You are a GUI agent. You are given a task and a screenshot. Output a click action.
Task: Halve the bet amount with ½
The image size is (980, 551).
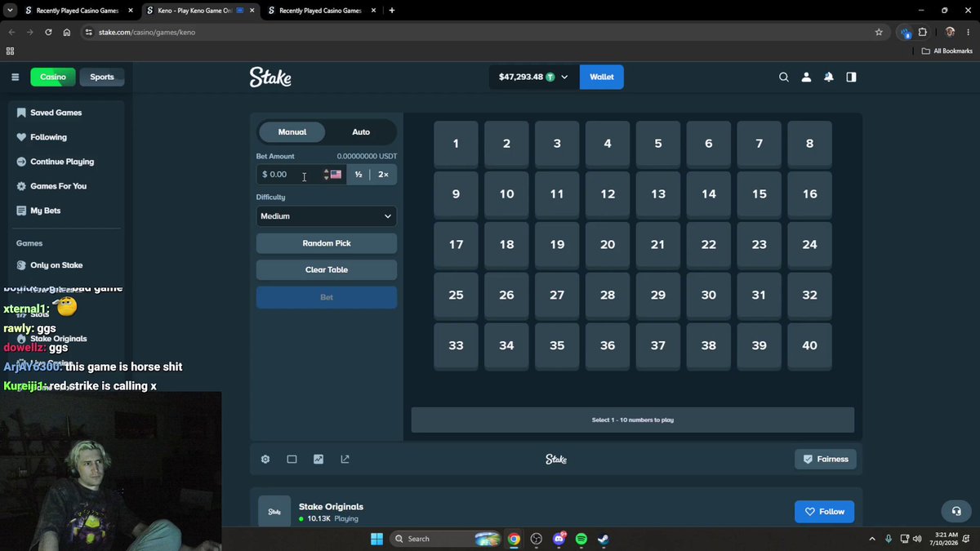point(359,175)
